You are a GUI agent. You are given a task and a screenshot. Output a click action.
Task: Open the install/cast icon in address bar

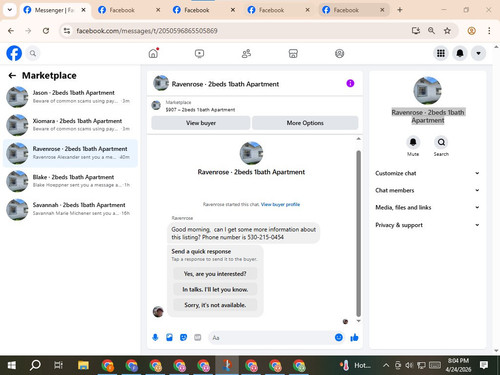coord(416,31)
